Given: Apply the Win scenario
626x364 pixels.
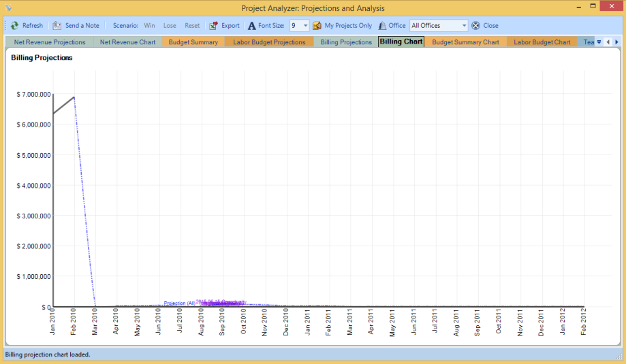Looking at the screenshot, I should tap(149, 26).
